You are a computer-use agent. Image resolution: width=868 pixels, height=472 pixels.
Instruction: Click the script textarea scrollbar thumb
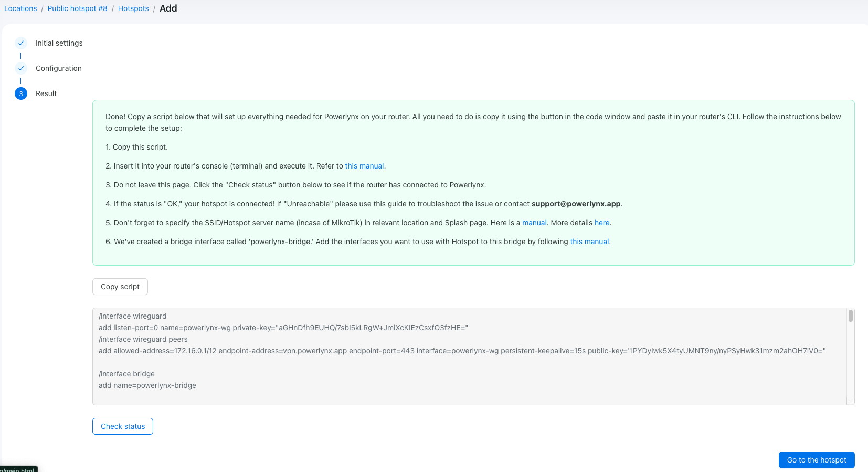[x=851, y=316]
